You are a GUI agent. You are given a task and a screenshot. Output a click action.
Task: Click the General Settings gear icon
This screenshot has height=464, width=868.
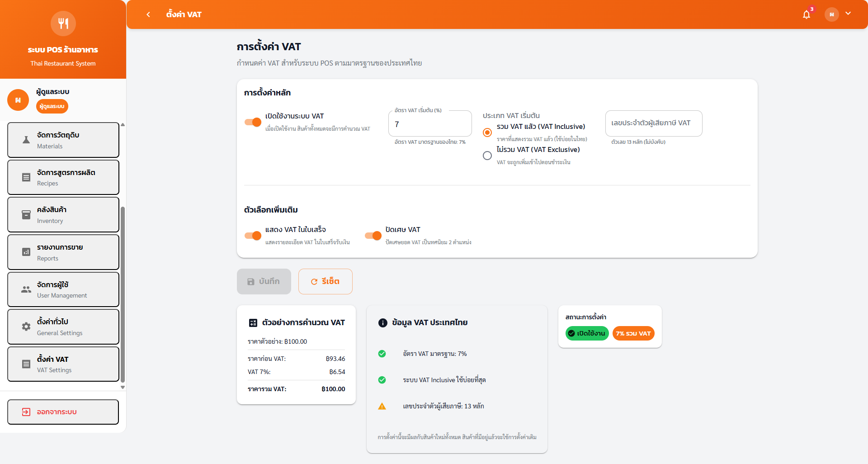tap(26, 327)
